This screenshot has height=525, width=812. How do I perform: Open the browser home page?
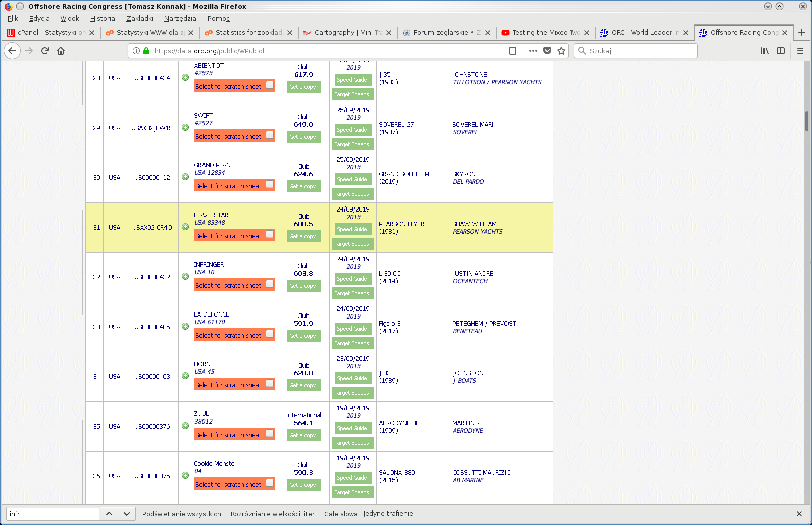pos(61,51)
